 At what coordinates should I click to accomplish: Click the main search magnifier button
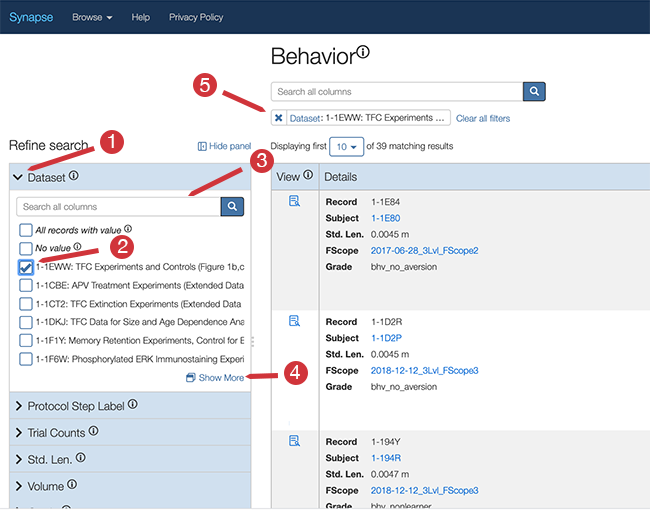point(534,92)
